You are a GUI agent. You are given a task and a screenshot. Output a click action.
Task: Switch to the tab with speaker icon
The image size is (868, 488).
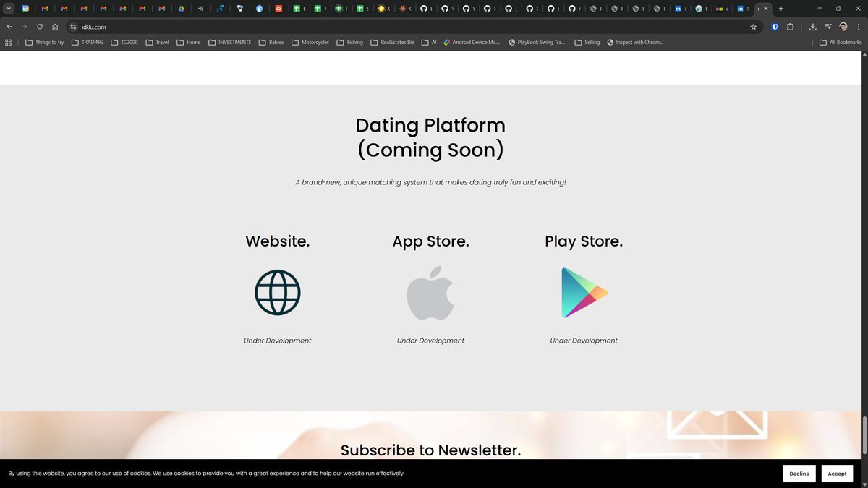[201, 9]
